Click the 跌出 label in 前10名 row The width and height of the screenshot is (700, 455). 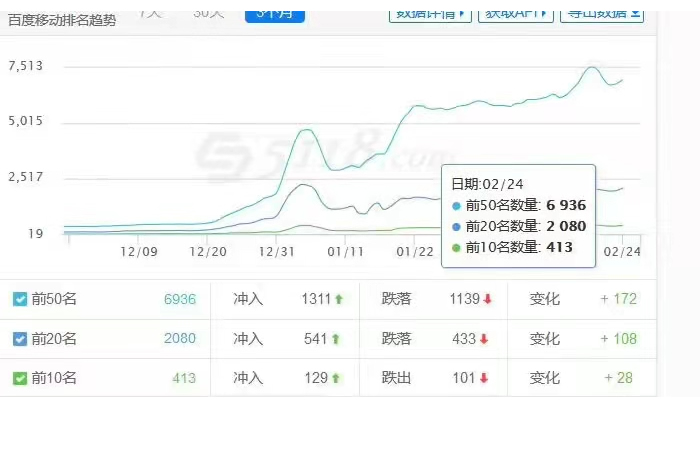(396, 378)
